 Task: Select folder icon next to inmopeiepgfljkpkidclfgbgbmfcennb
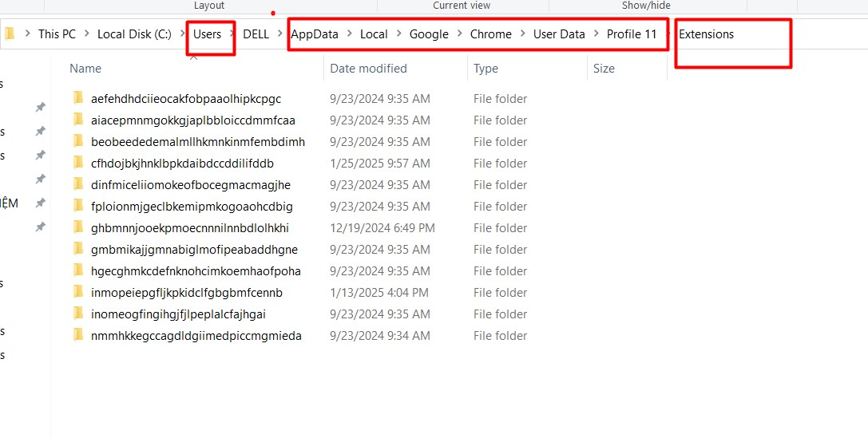coord(78,293)
